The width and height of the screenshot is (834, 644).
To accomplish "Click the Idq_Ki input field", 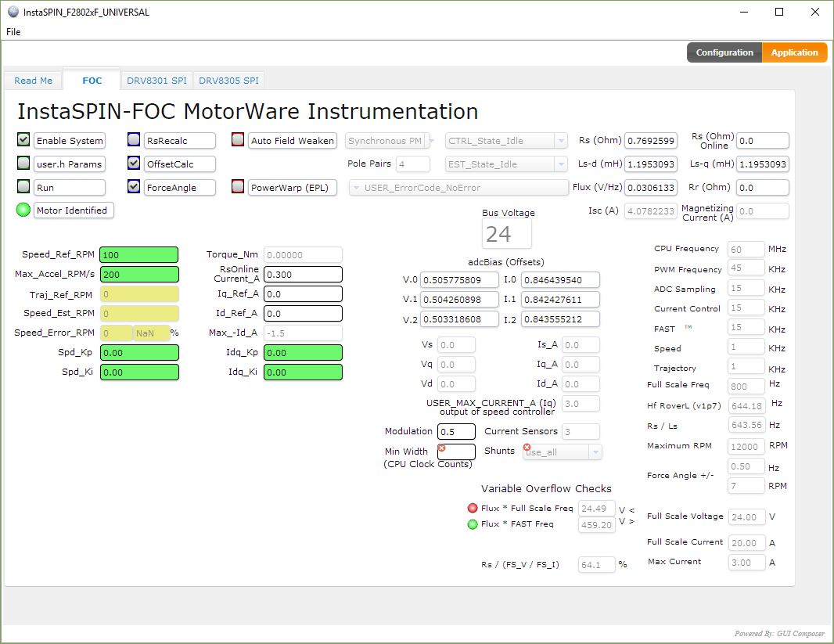I will (x=304, y=372).
